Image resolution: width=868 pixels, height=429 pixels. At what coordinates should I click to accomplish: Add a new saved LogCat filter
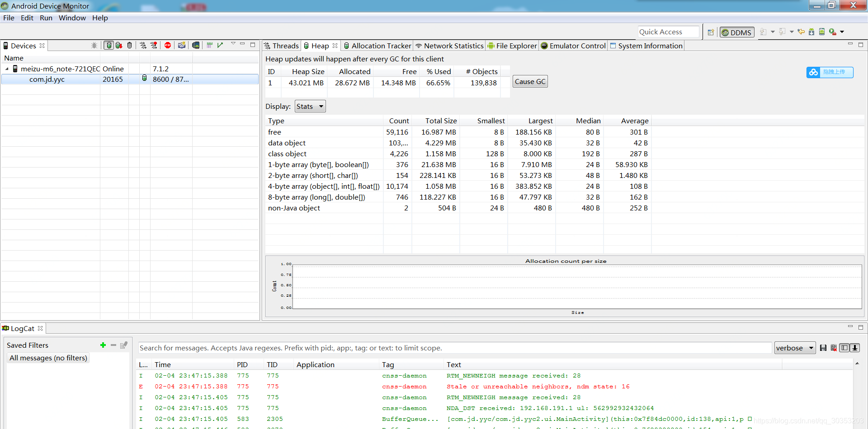[x=103, y=345]
